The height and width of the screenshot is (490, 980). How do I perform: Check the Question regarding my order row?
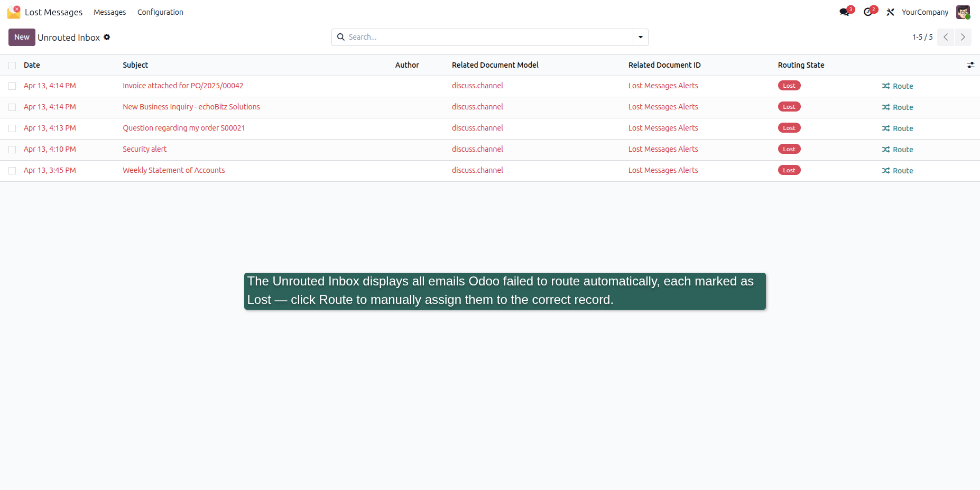point(12,128)
